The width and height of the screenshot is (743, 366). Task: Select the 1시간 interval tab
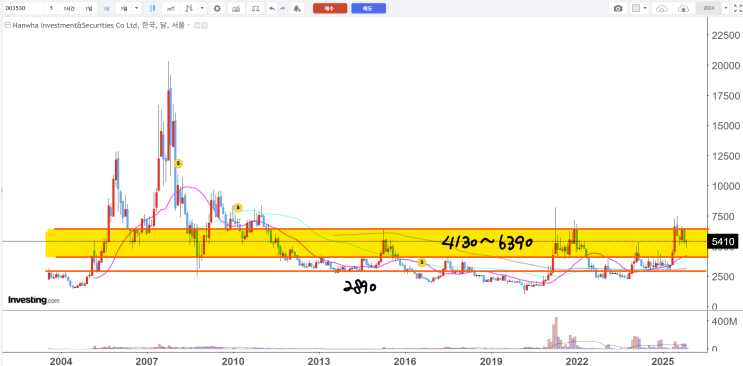pyautogui.click(x=69, y=9)
